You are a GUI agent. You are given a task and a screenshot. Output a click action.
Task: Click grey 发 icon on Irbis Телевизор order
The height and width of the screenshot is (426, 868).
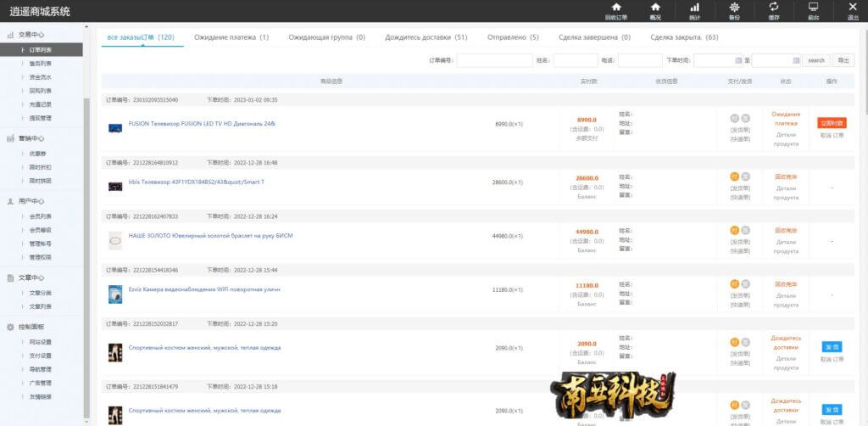pos(745,177)
